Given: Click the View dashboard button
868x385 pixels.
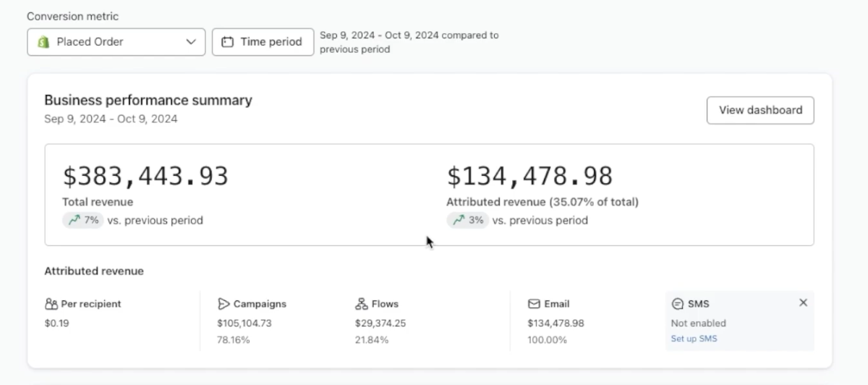Looking at the screenshot, I should pyautogui.click(x=760, y=110).
